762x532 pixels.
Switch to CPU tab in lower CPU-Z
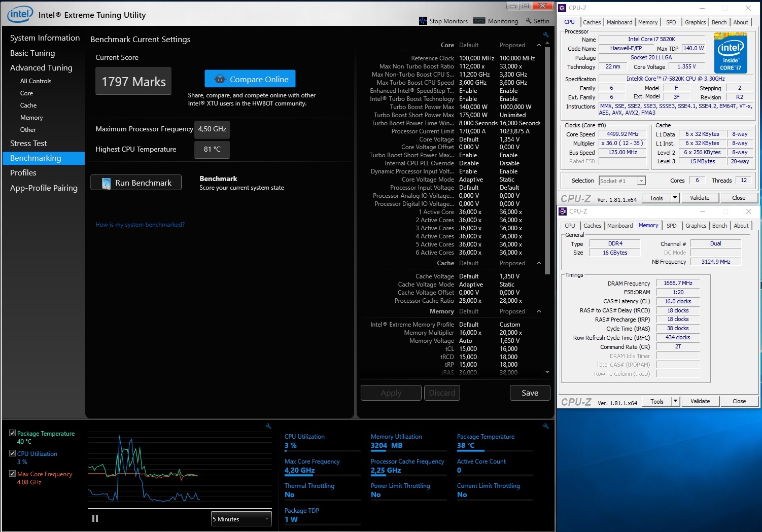point(570,226)
